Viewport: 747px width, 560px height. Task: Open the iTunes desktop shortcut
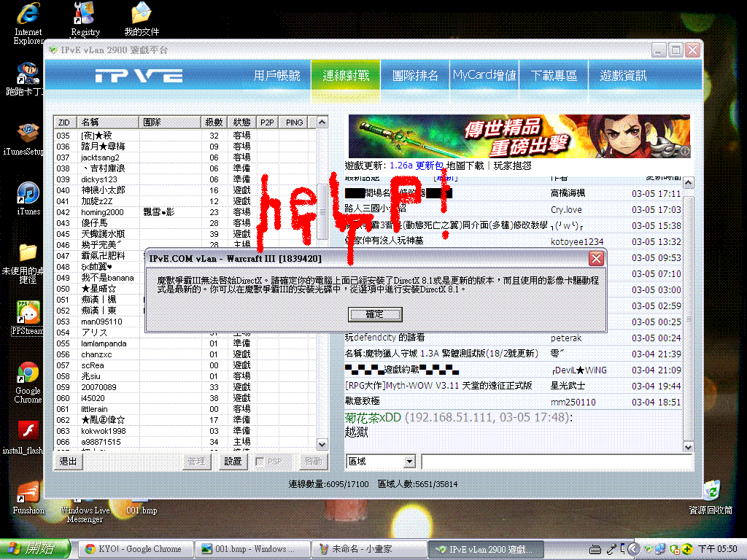(28, 195)
